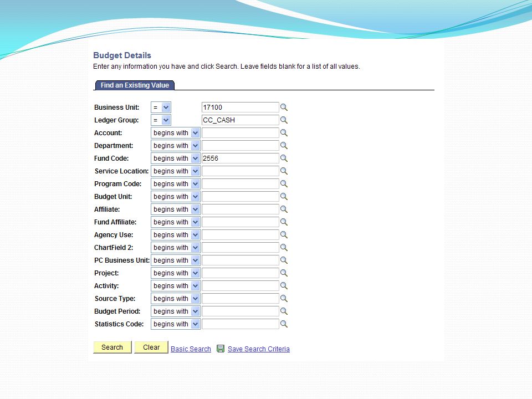Click Account lookup magnifier icon
The width and height of the screenshot is (532, 399).
click(x=284, y=132)
